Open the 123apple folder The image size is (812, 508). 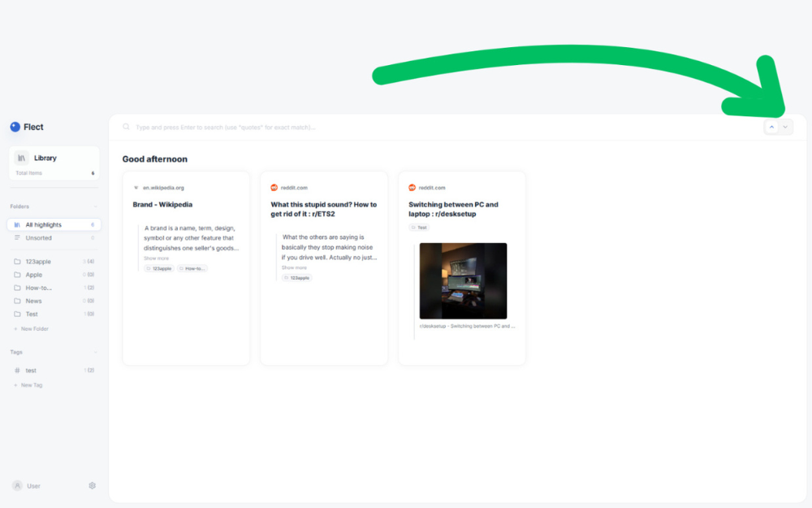[38, 262]
